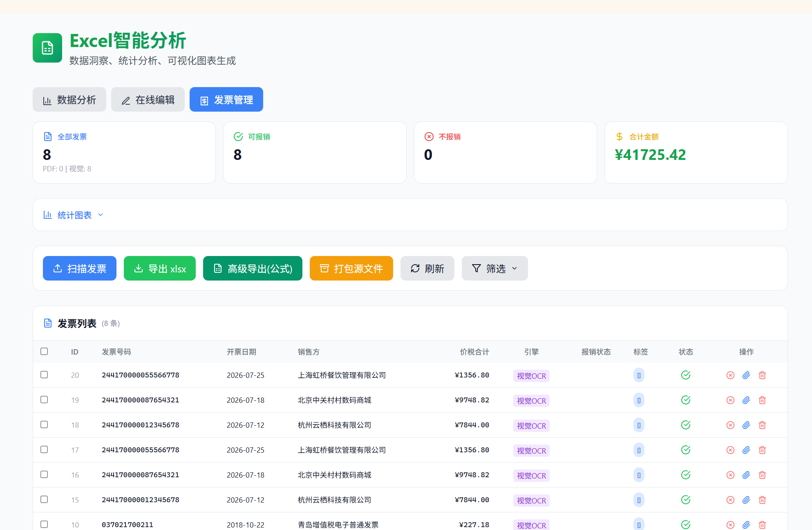812x530 pixels.
Task: Click the red circled-X icon in row ID 19
Action: (x=730, y=400)
